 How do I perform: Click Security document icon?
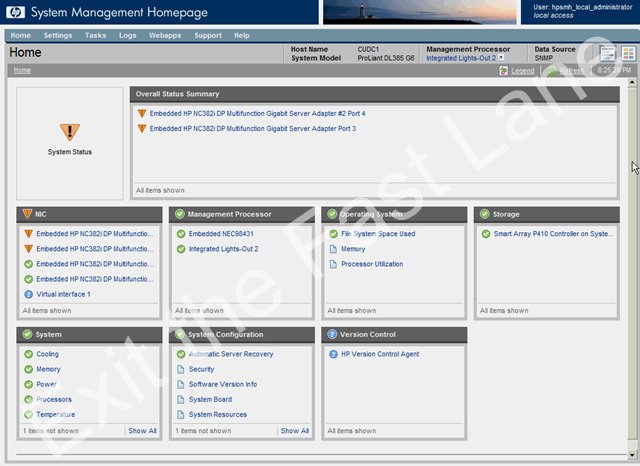click(x=181, y=369)
